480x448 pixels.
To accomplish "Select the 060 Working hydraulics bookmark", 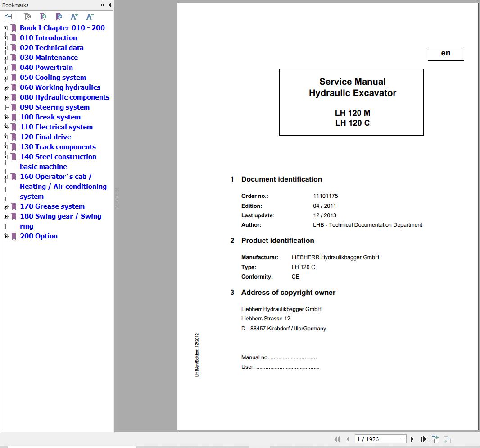I will point(60,87).
